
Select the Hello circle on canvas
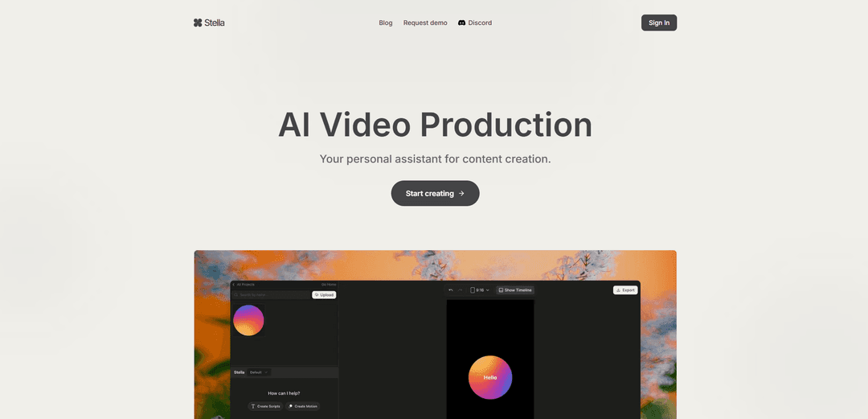pyautogui.click(x=490, y=377)
